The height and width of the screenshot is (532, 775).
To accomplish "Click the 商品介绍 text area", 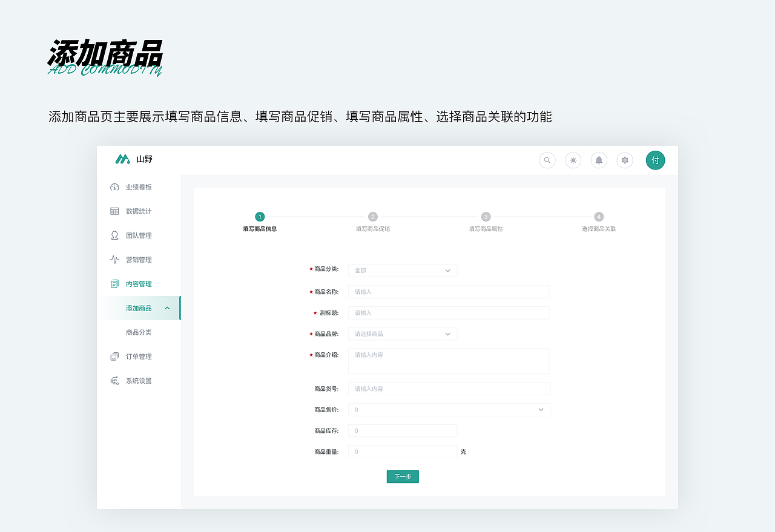I will pyautogui.click(x=449, y=361).
